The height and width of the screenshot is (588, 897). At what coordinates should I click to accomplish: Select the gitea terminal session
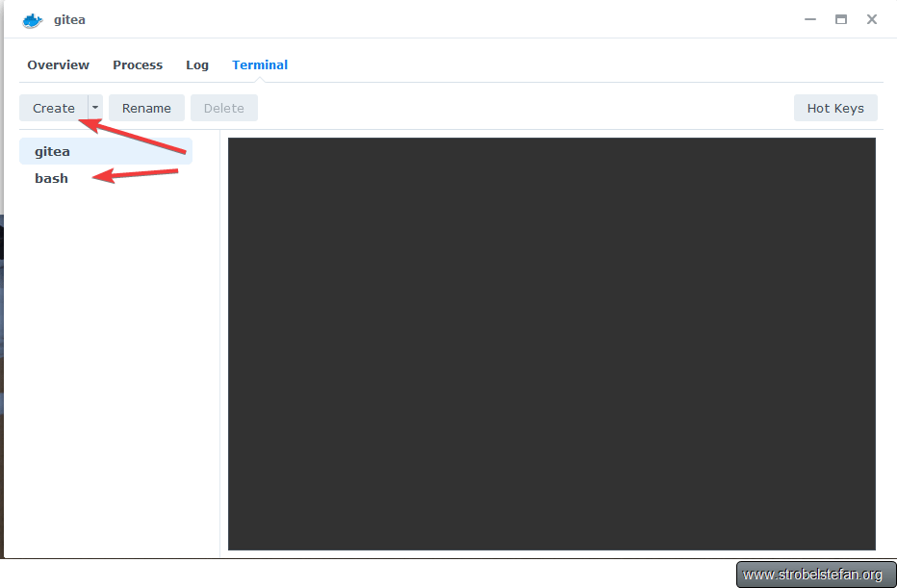click(52, 151)
